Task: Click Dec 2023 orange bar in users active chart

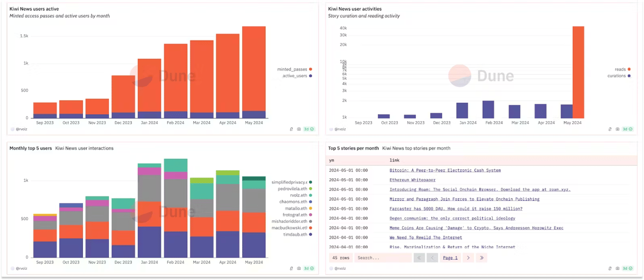Action: coord(124,94)
